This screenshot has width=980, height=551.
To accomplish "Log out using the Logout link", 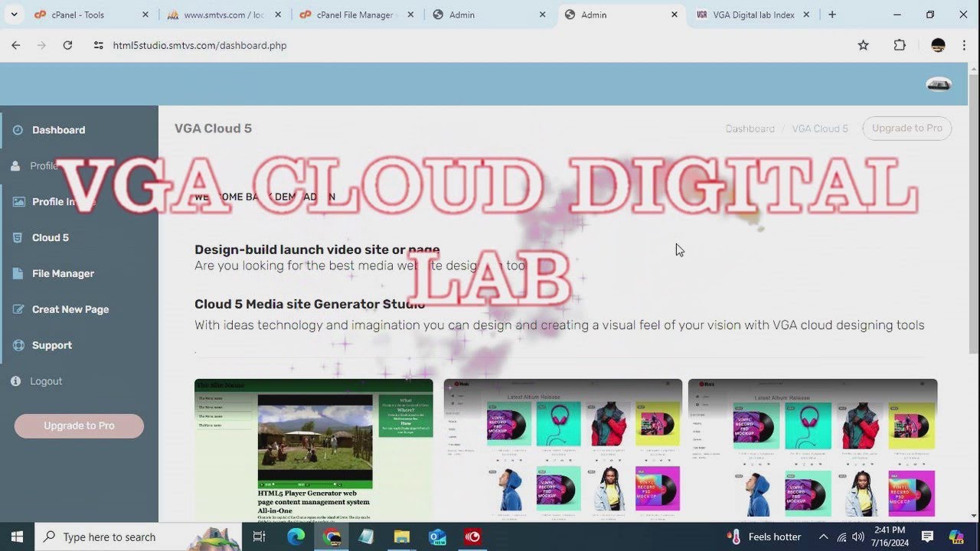I will 46,381.
